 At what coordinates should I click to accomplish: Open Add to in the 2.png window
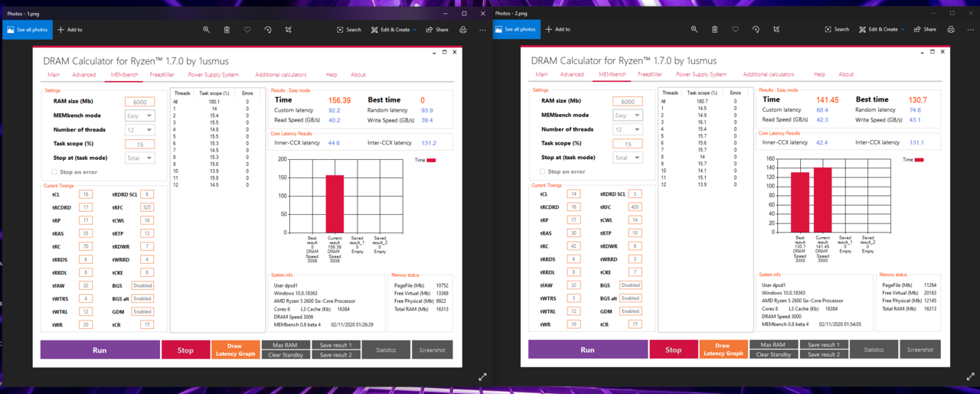(557, 30)
